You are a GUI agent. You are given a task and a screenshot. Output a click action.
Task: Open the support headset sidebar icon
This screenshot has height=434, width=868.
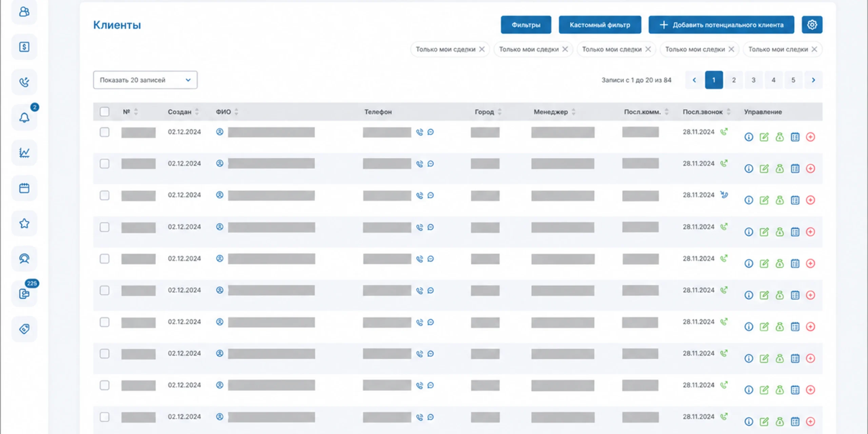(24, 259)
